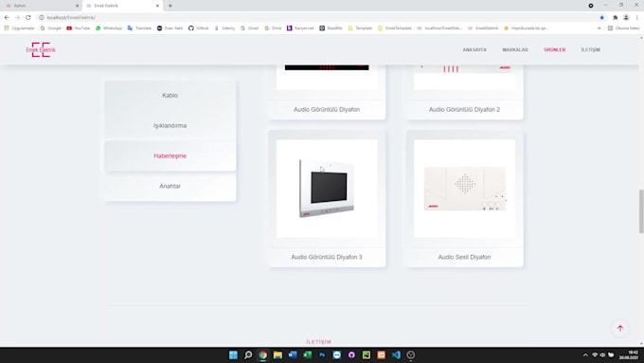This screenshot has width=644, height=363.
Task: Reload the page with the refresh icon
Action: (x=27, y=18)
